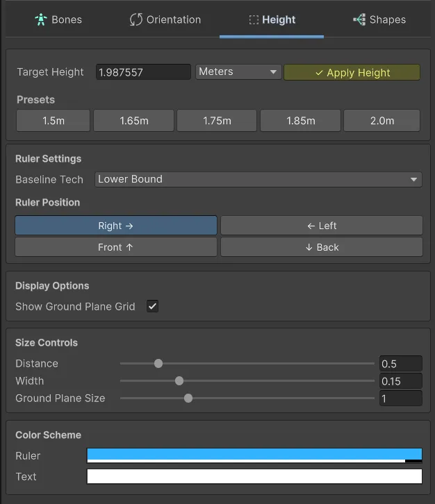Open the Meters unit dropdown

coord(238,72)
